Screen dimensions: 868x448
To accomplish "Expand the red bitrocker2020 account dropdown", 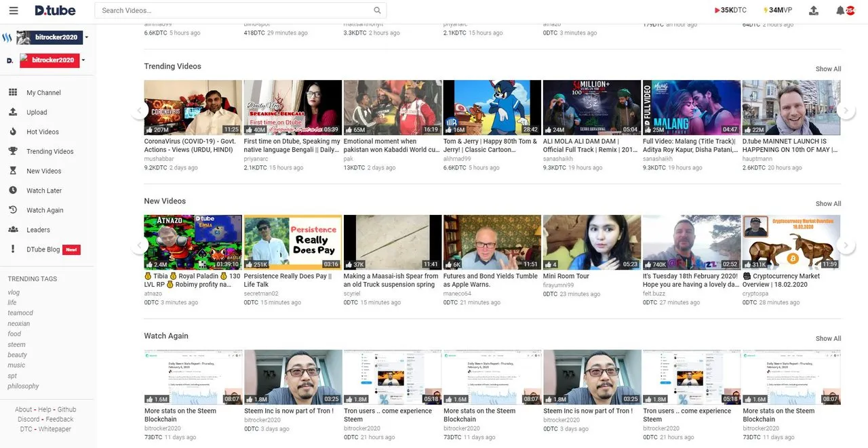I will pyautogui.click(x=83, y=60).
